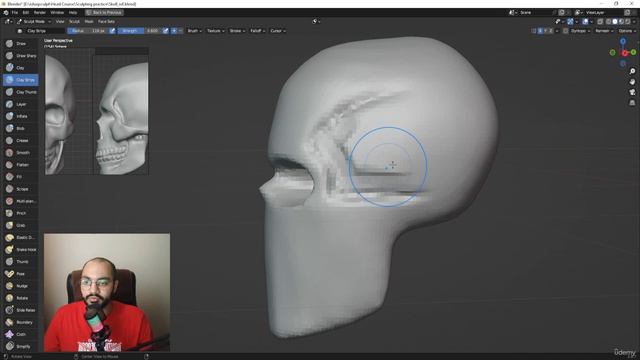Select the Multi-plane Scrape brush tool
The image size is (640, 360).
[20, 201]
